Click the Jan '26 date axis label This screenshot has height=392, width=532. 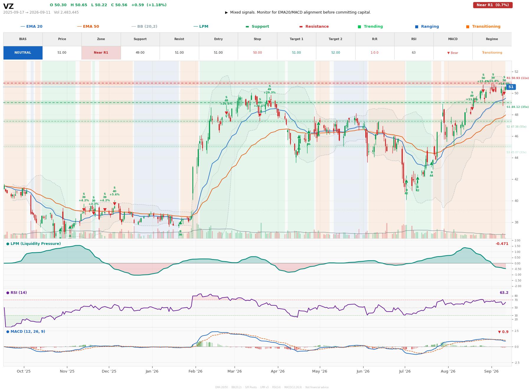[152, 371]
